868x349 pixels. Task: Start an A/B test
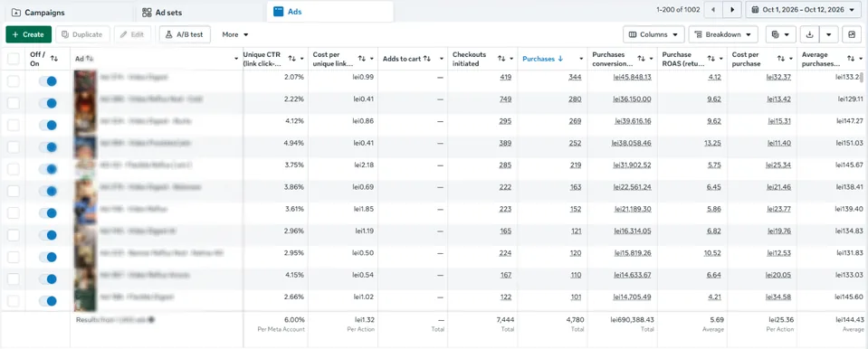coord(185,34)
